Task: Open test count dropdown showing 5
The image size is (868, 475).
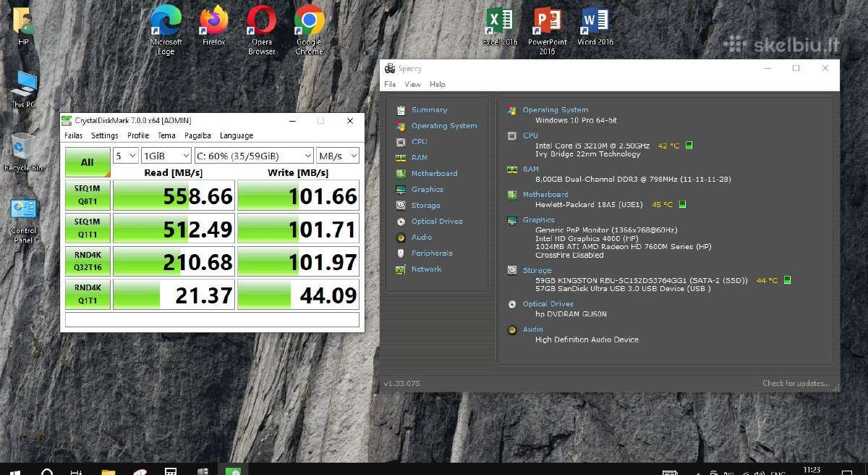Action: click(x=126, y=156)
